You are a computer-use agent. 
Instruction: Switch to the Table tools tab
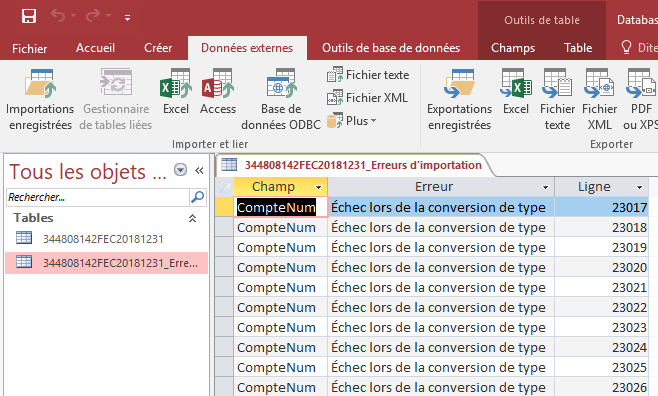tap(578, 48)
